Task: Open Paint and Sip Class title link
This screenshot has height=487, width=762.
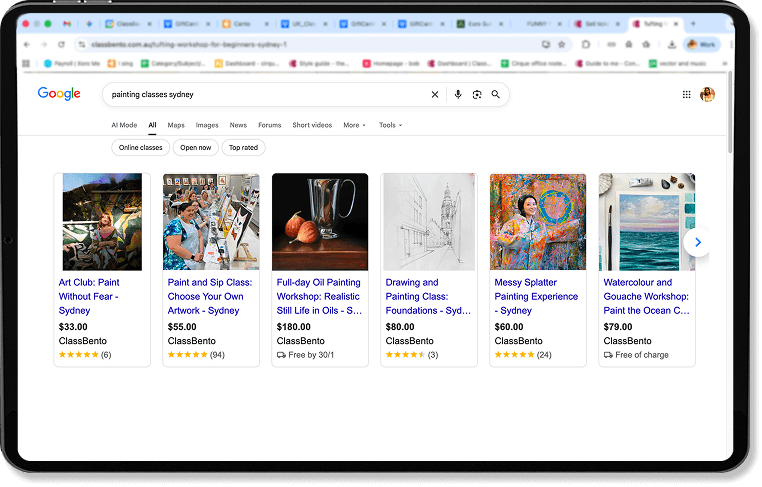Action: point(210,296)
